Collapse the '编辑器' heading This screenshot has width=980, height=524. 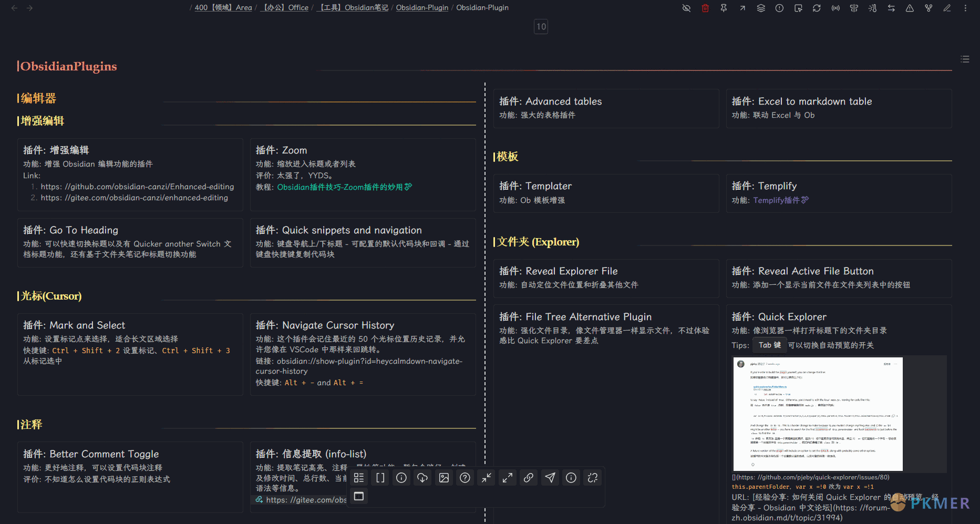[x=38, y=98]
